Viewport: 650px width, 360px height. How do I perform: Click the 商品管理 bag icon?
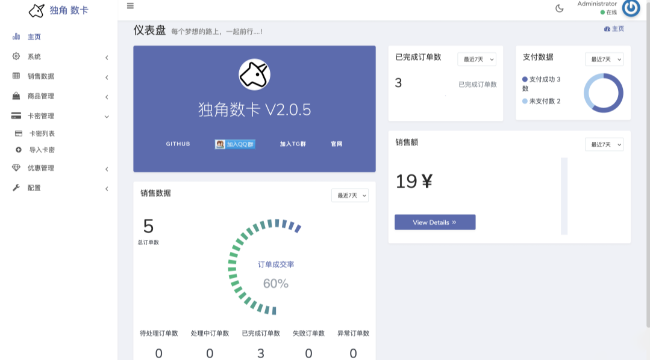coord(16,96)
